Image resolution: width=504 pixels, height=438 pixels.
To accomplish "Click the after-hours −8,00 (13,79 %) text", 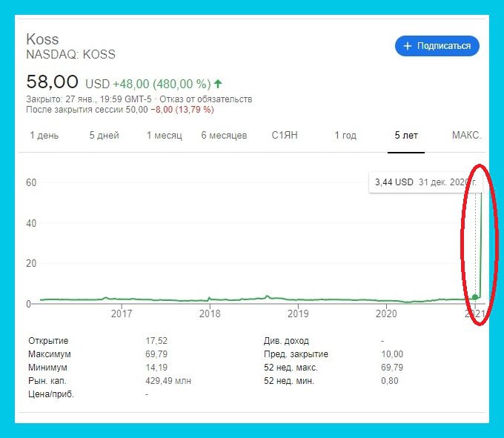I will (182, 110).
